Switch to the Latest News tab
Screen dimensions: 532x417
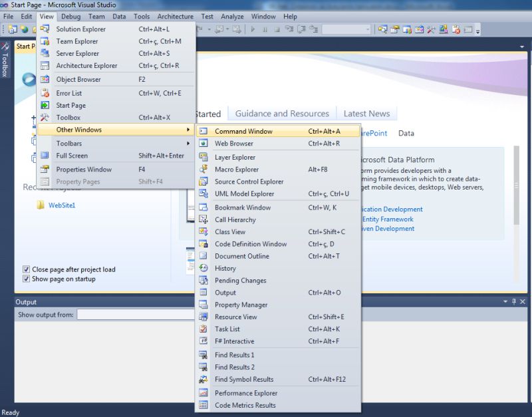(366, 113)
